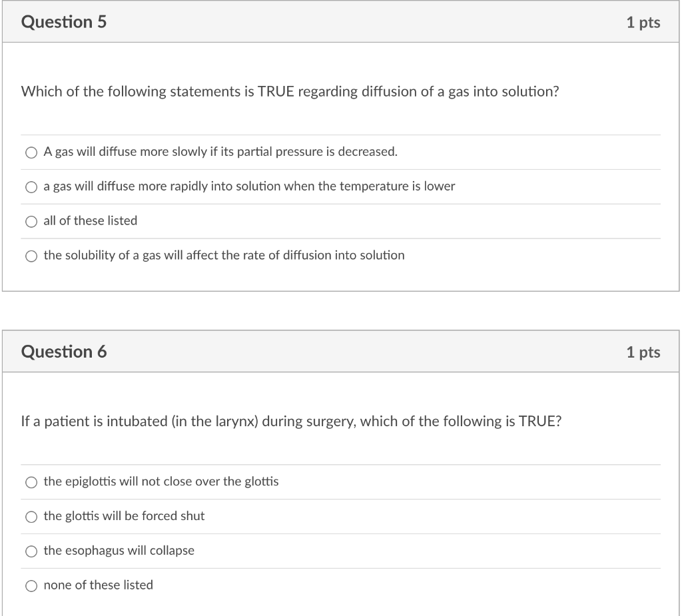Pick radio for solubility of a gas answer

31,256
